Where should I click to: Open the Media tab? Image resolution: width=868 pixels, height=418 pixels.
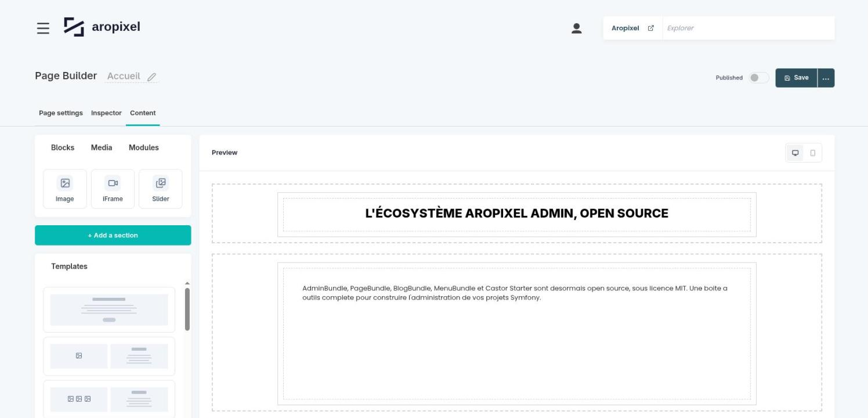102,147
